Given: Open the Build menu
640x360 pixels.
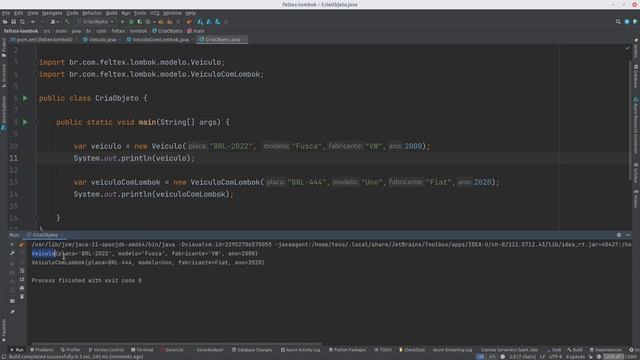Looking at the screenshot, I should tap(111, 13).
